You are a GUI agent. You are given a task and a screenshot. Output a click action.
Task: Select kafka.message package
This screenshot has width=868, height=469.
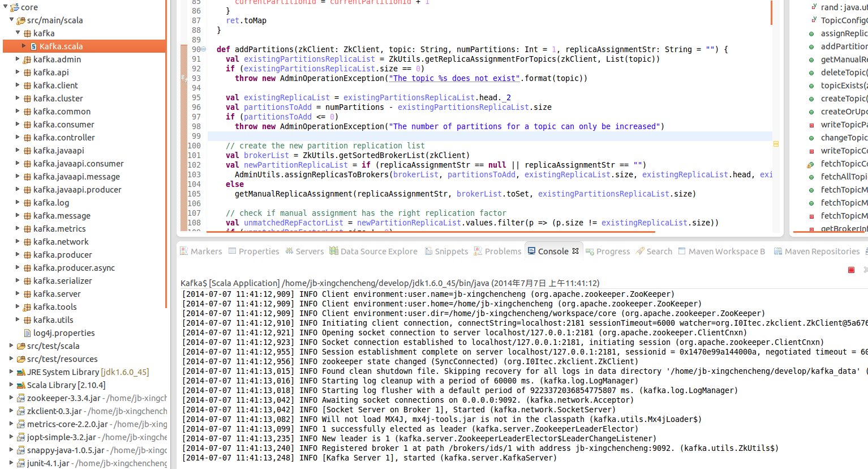click(62, 215)
